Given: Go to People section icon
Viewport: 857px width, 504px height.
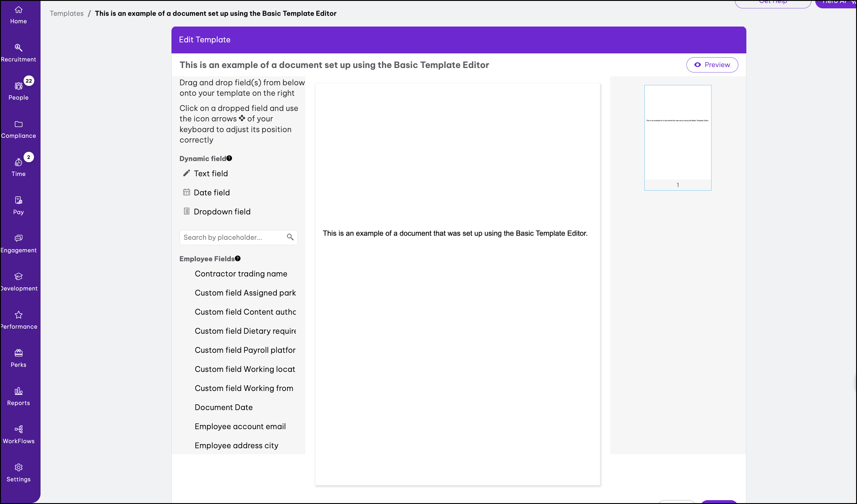Looking at the screenshot, I should click(18, 86).
